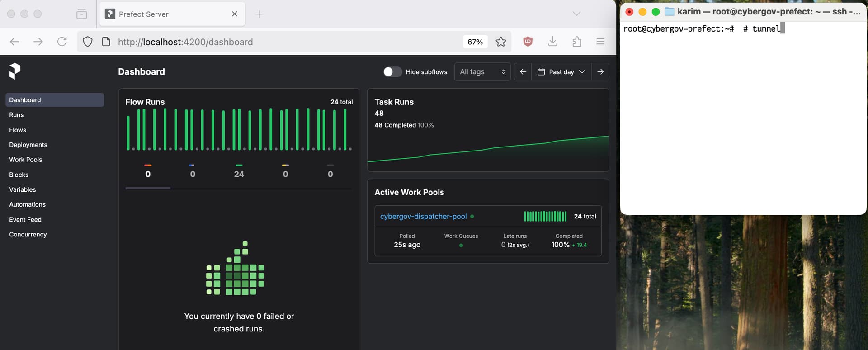Open Variables in the sidebar
Image resolution: width=868 pixels, height=350 pixels.
(x=55, y=189)
